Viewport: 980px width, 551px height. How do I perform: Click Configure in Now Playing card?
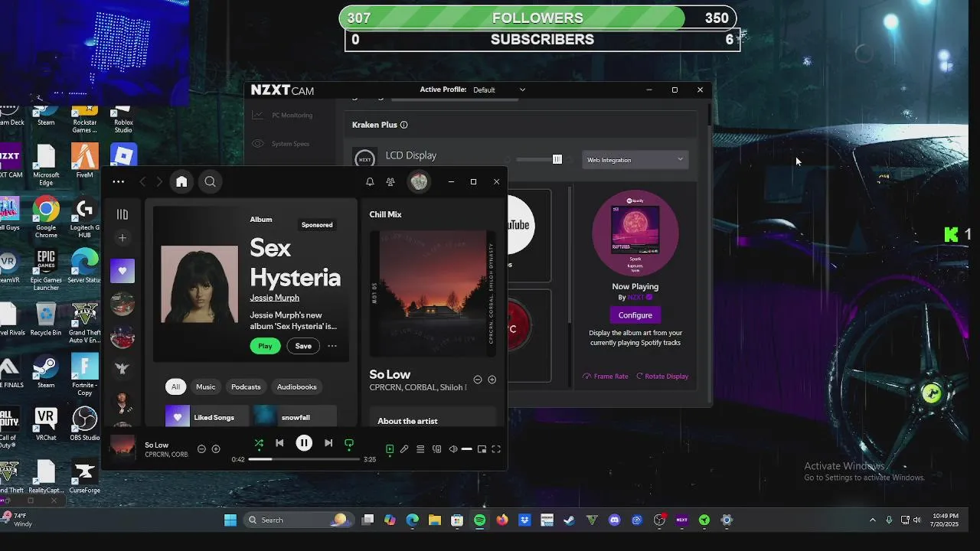click(x=635, y=315)
